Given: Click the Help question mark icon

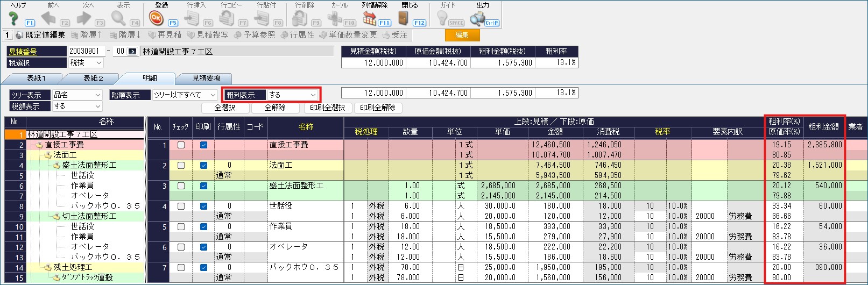Looking at the screenshot, I should tap(13, 18).
